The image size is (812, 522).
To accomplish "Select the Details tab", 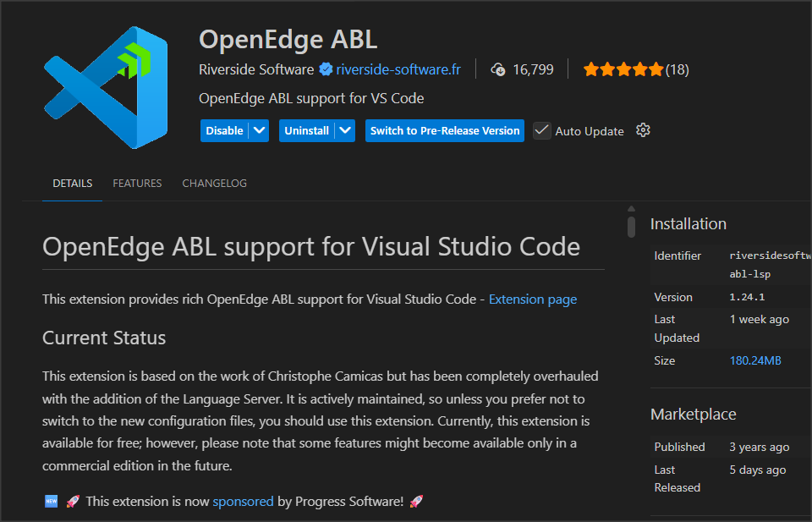I will [x=72, y=183].
